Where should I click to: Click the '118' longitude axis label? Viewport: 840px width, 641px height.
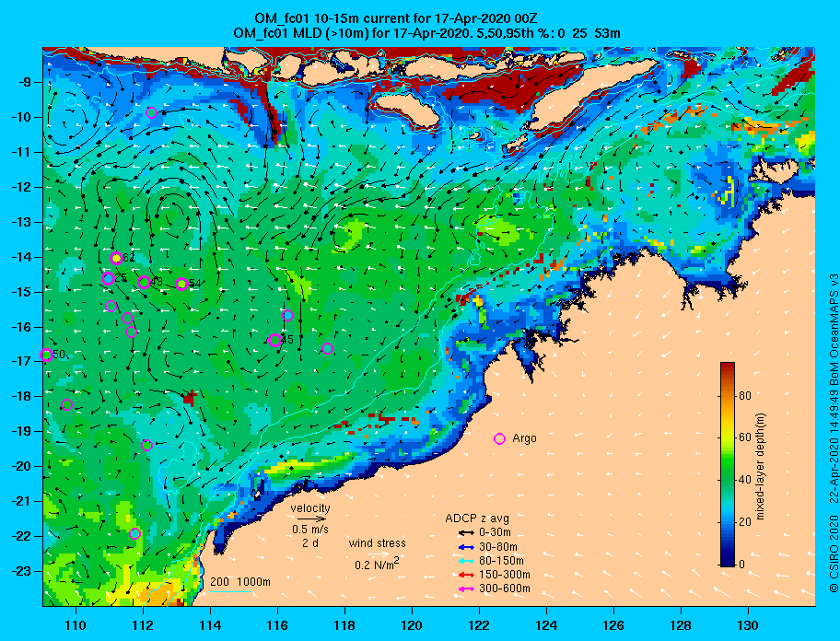coord(344,625)
